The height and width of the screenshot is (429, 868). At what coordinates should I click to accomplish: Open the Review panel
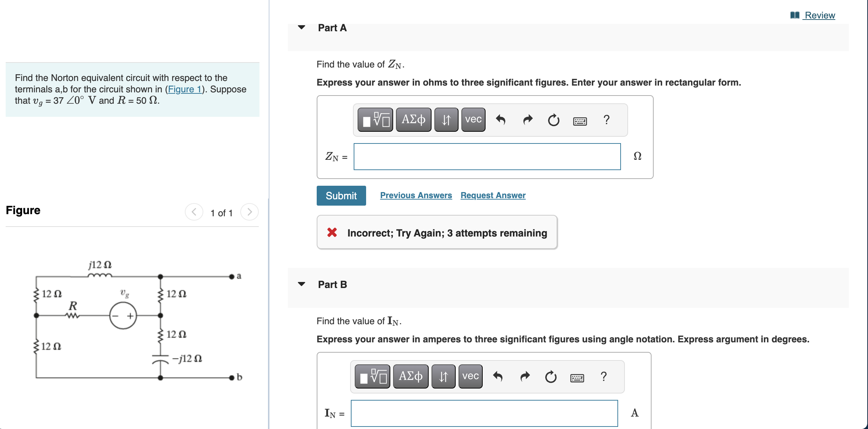(x=819, y=15)
